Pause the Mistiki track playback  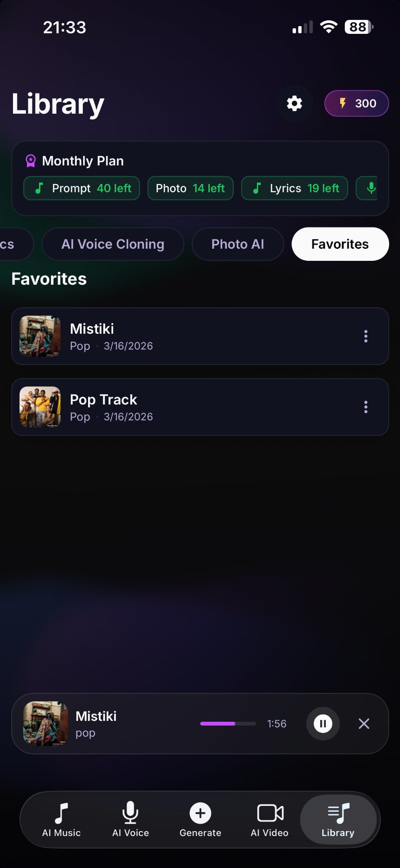point(323,723)
